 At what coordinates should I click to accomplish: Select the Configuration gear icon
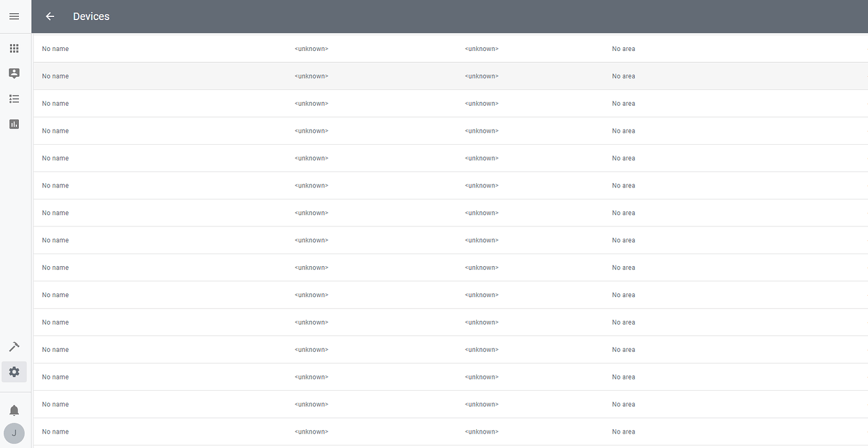14,372
